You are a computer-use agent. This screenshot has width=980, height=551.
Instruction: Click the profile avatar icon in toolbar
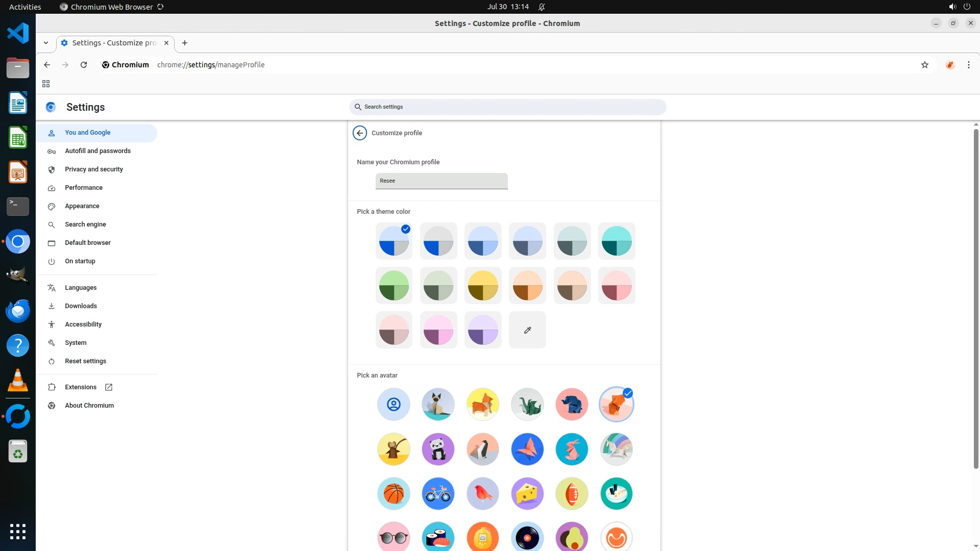pos(949,65)
